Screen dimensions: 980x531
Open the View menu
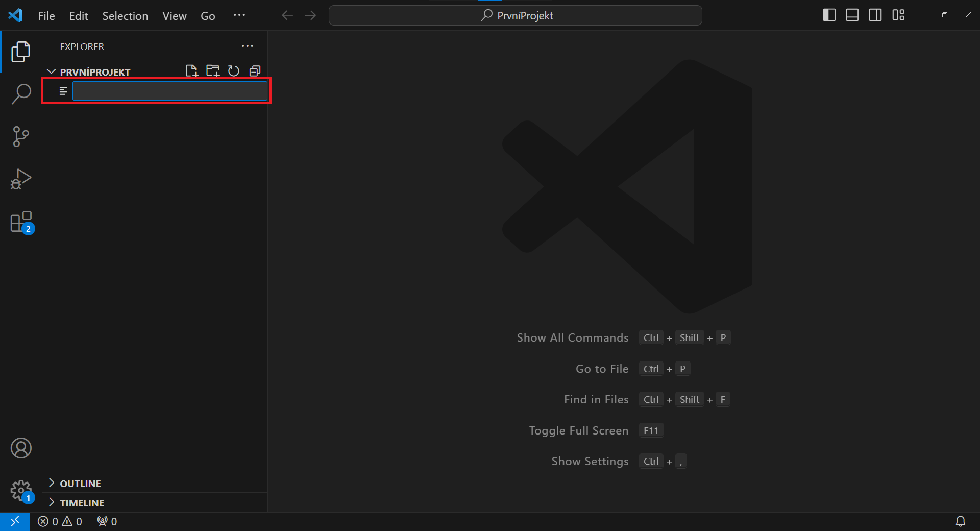click(174, 15)
